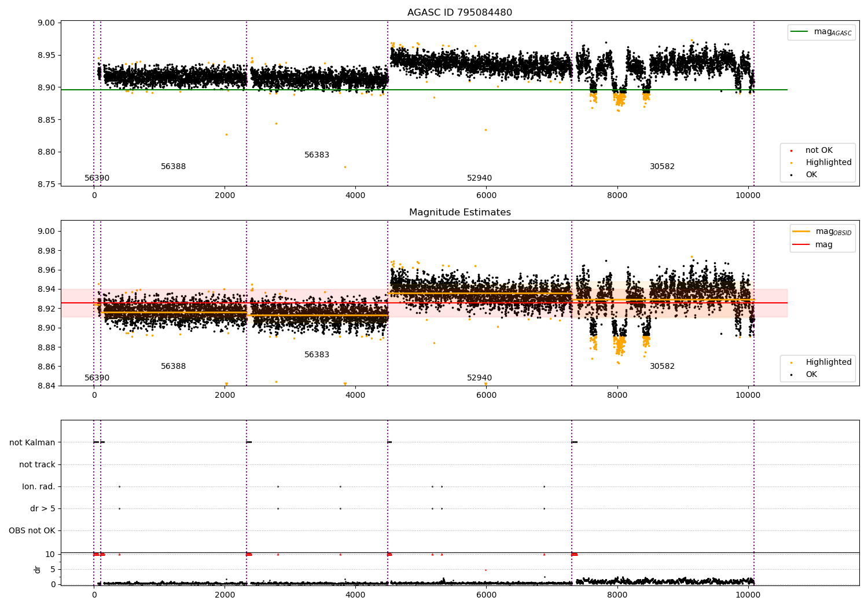Click the red mag horizontal line in Magnitude Estimates plot
Image resolution: width=868 pixels, height=608 pixels.
coord(424,303)
